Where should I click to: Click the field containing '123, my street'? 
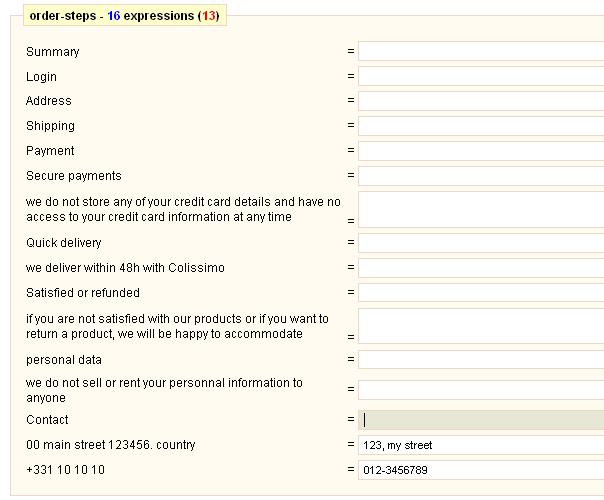coord(481,445)
